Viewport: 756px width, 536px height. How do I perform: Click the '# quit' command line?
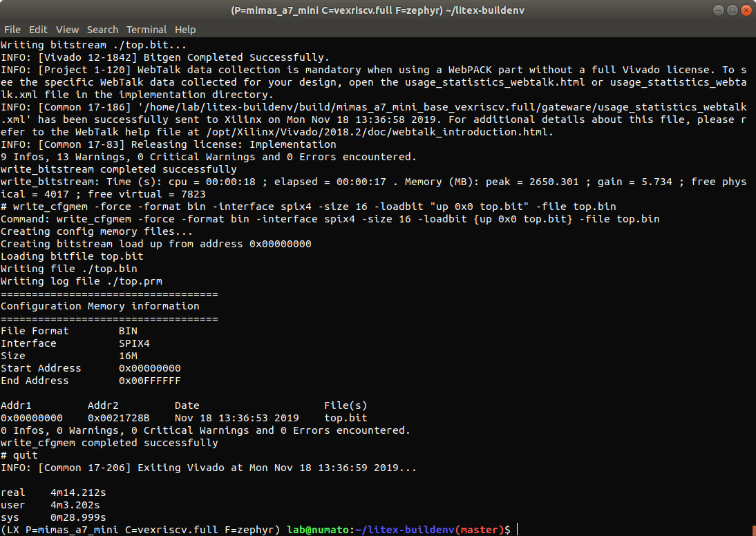19,455
